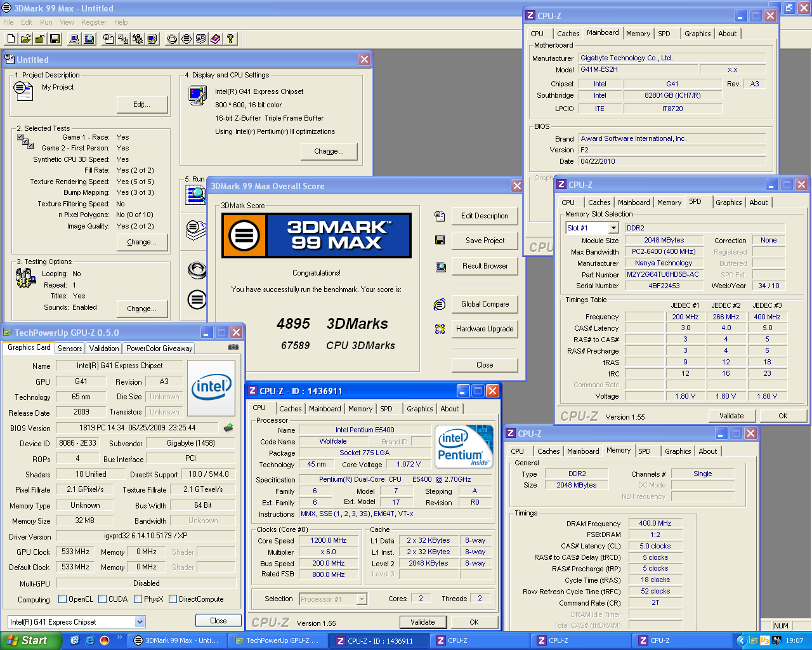This screenshot has height=650, width=812.
Task: Enable the CUDA checkbox in GPU-Z
Action: pyautogui.click(x=102, y=599)
